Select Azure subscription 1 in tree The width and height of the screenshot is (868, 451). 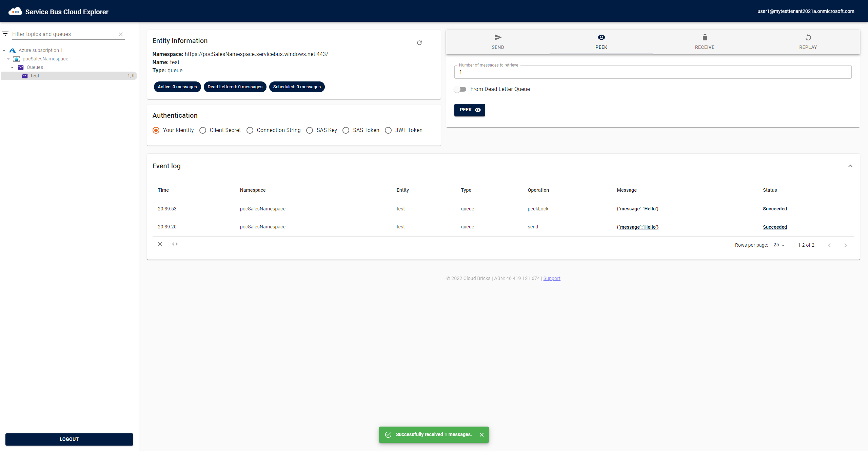(41, 50)
